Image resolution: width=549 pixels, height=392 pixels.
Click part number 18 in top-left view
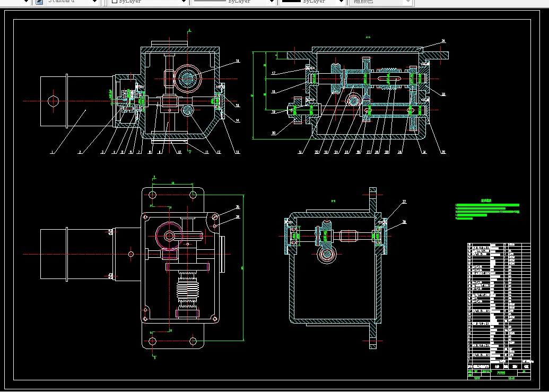pos(237,62)
